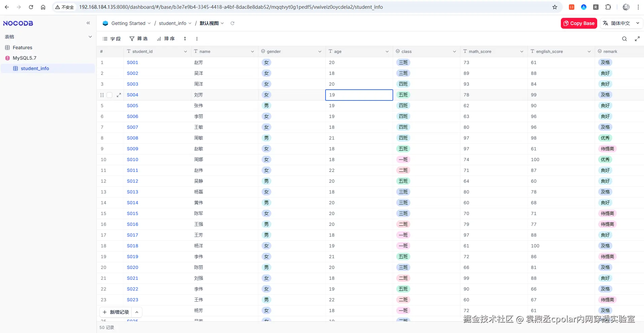Reload the page with browser refresh icon
This screenshot has height=333, width=644.
31,7
